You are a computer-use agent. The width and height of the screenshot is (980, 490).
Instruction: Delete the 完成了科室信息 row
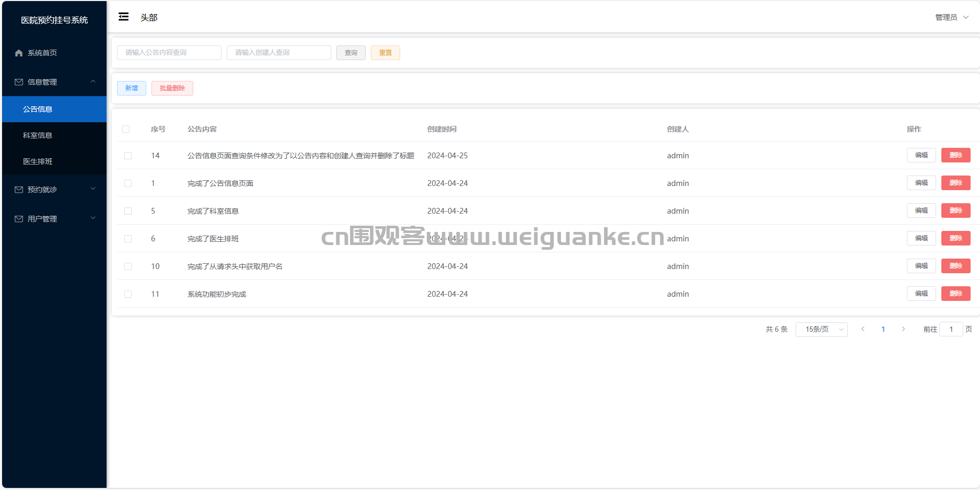[956, 211]
